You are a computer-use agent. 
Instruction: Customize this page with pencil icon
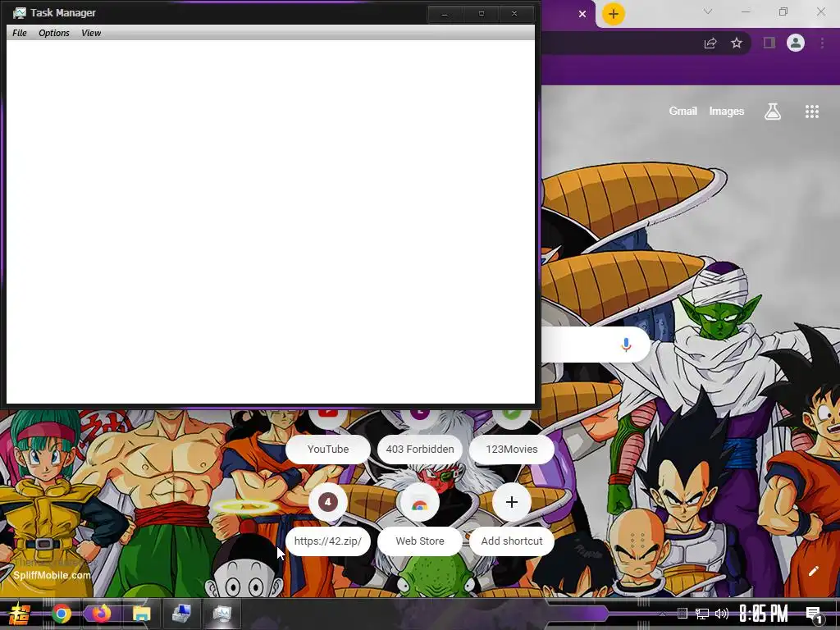[813, 571]
